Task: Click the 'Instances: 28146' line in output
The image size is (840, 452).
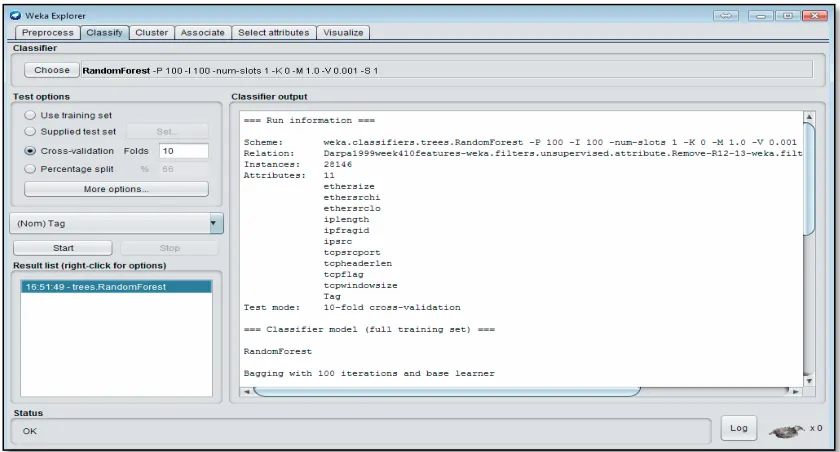Action: [298, 164]
